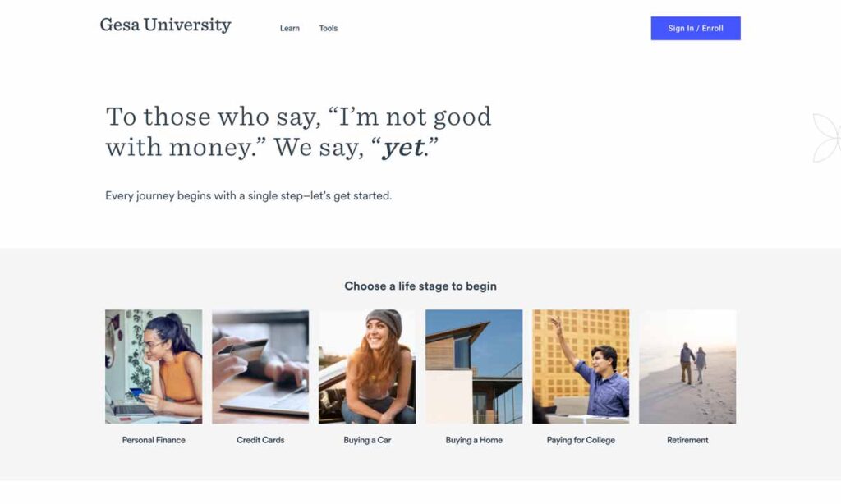
Task: Click the decorative leaf outline icon
Action: 826,137
